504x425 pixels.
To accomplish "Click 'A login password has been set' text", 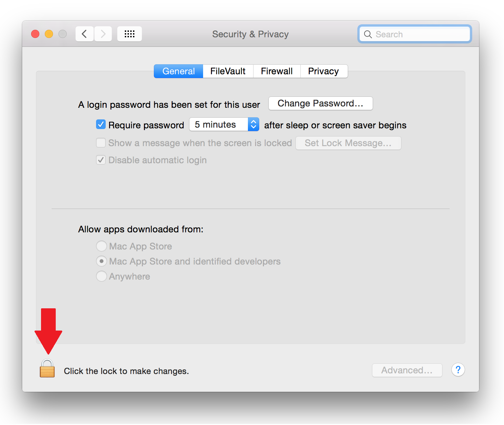I will pyautogui.click(x=169, y=105).
